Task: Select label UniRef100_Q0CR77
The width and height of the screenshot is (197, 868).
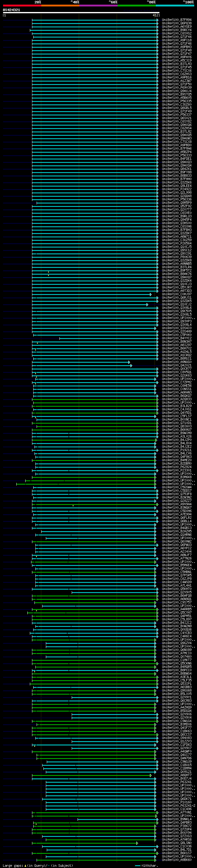Action: coord(177,369)
